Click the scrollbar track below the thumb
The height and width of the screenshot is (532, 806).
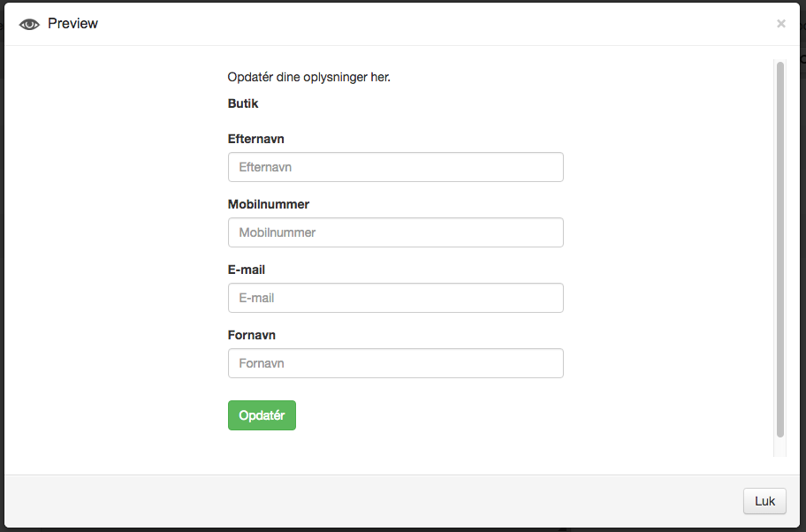[x=779, y=447]
